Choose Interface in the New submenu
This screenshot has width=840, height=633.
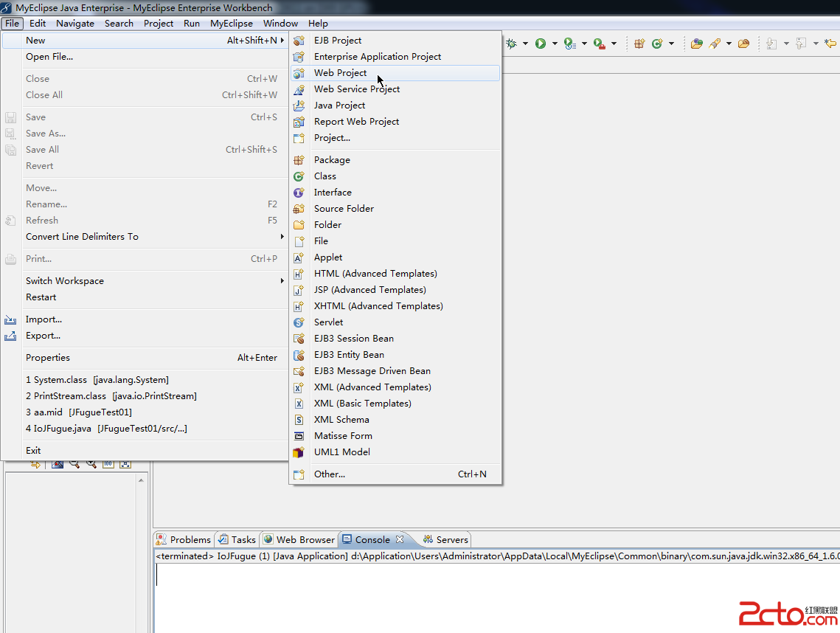coord(395,193)
